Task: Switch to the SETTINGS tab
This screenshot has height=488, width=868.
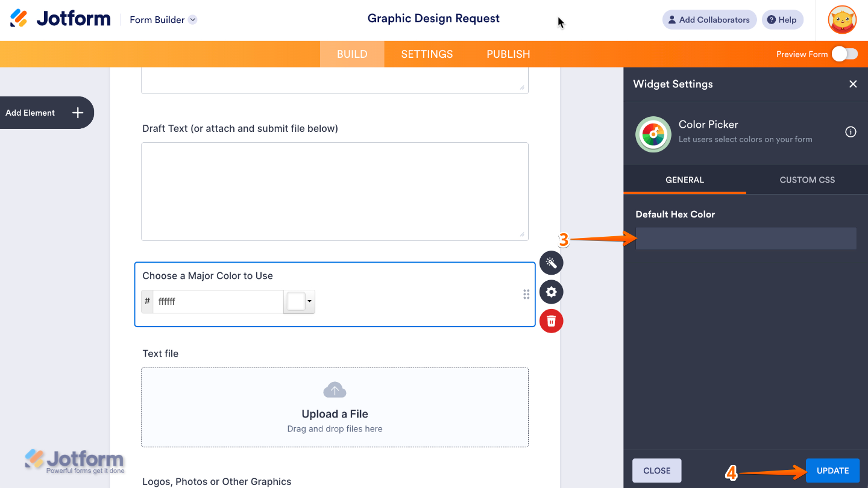Action: 426,54
